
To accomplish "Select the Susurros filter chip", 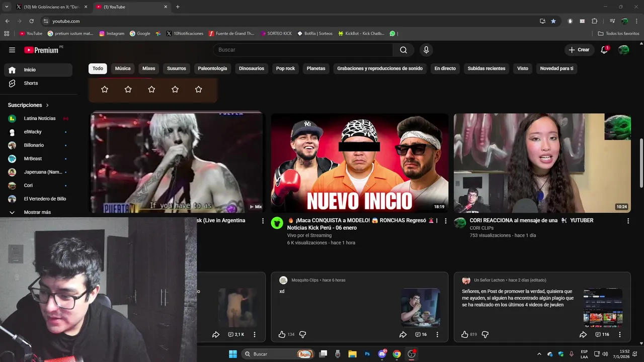I will [x=177, y=68].
